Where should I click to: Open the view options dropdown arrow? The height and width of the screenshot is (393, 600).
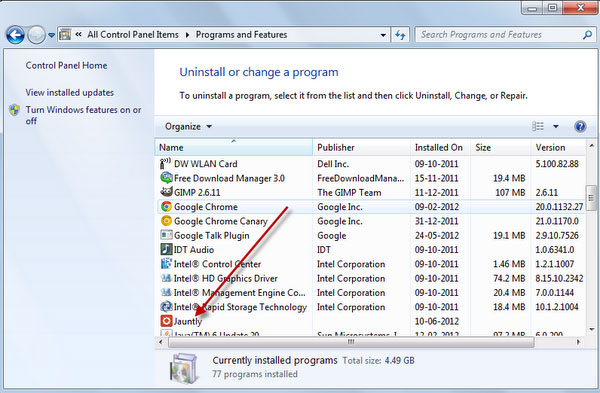556,126
